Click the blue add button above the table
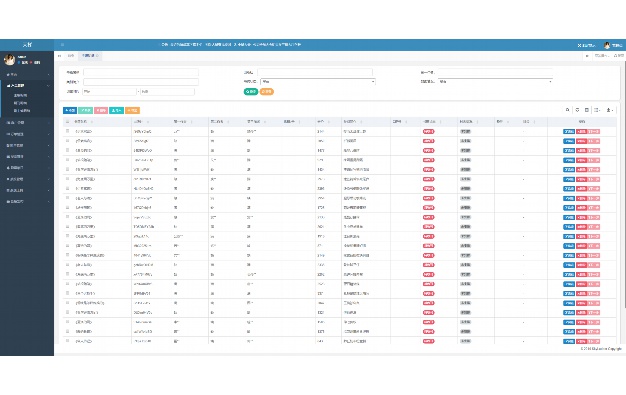The width and height of the screenshot is (626, 395). pos(70,110)
